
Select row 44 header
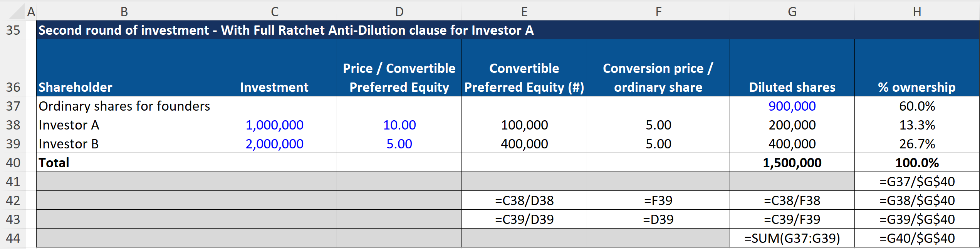click(13, 238)
